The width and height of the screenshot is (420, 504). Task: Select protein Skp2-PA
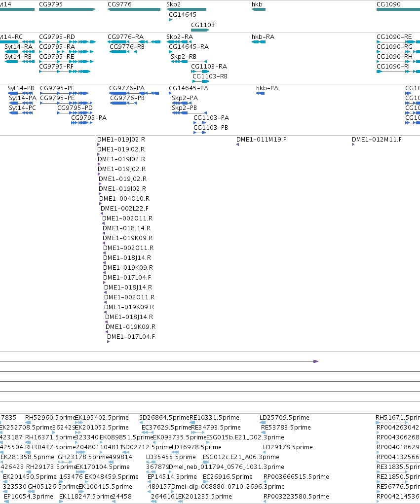[185, 98]
